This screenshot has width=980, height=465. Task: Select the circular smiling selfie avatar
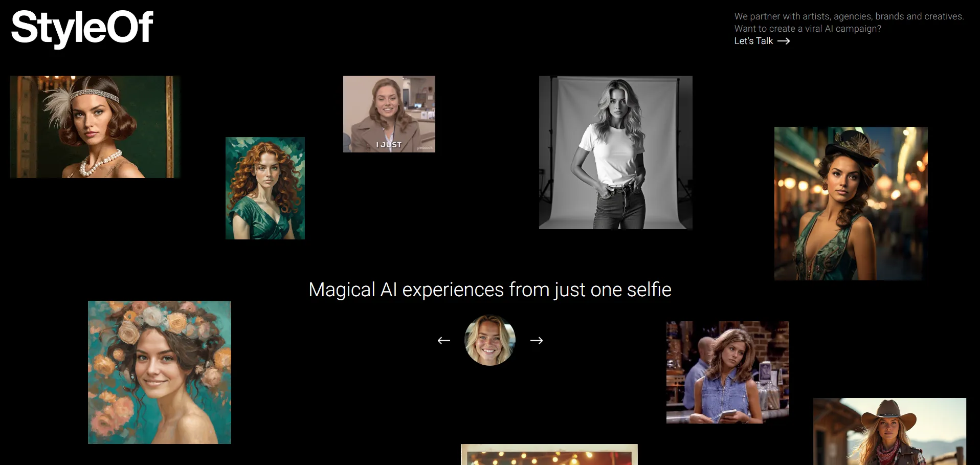point(489,340)
